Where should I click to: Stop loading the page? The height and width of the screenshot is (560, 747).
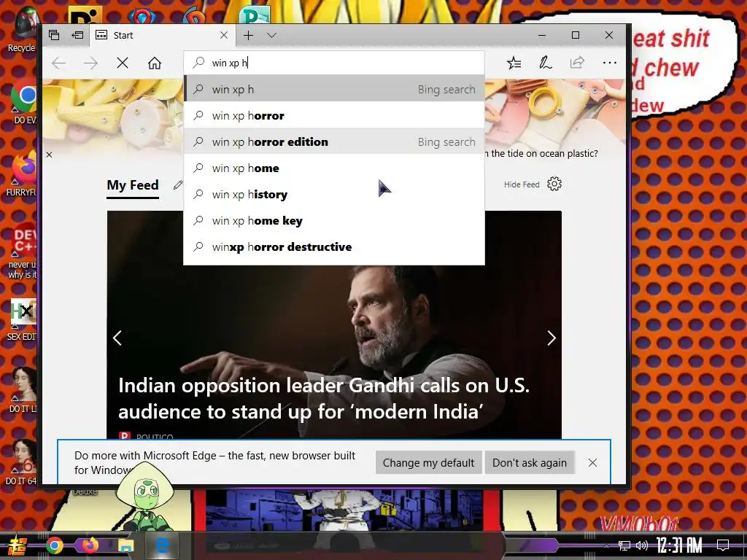point(123,63)
